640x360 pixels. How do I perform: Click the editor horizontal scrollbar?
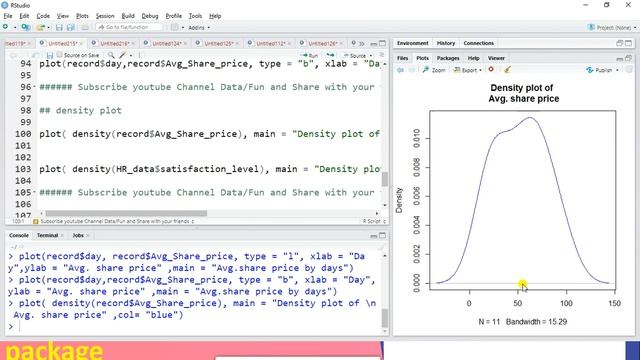pos(126,213)
